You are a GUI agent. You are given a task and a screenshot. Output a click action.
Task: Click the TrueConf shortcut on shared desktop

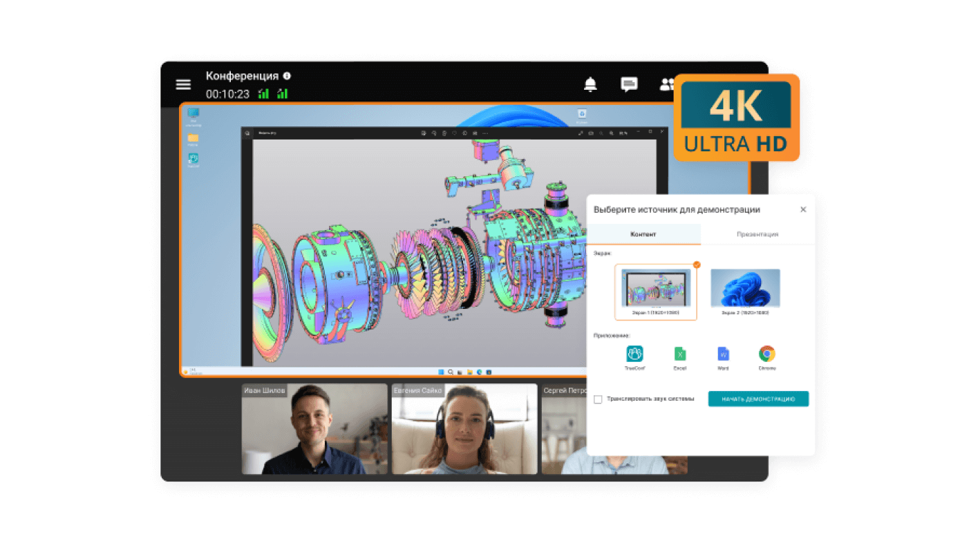click(193, 159)
